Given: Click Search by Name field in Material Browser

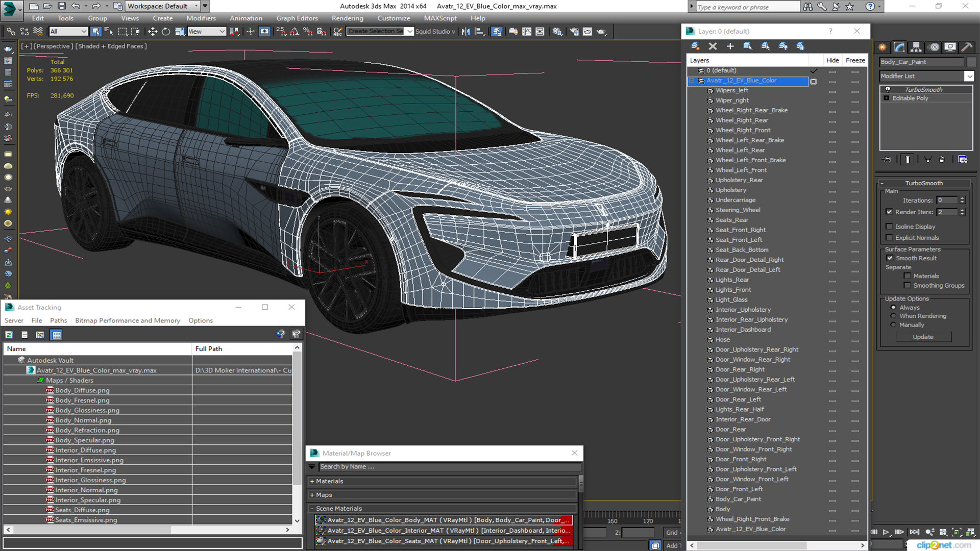Looking at the screenshot, I should 449,467.
